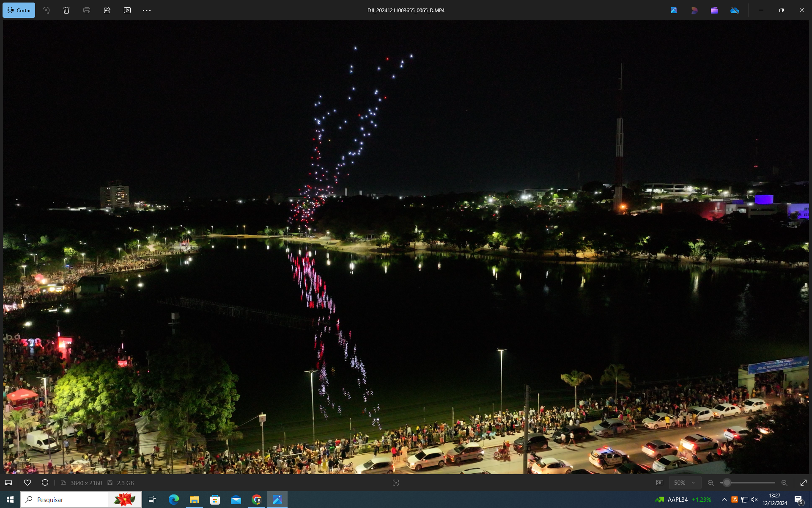This screenshot has height=508, width=812.
Task: Expand hidden system tray icons chevron
Action: [724, 500]
